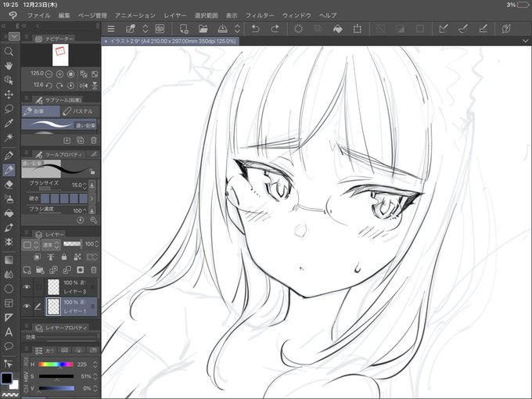Screen dimensions: 532x399
Task: Toggle visibility of レイヤー 1
Action: 27,307
